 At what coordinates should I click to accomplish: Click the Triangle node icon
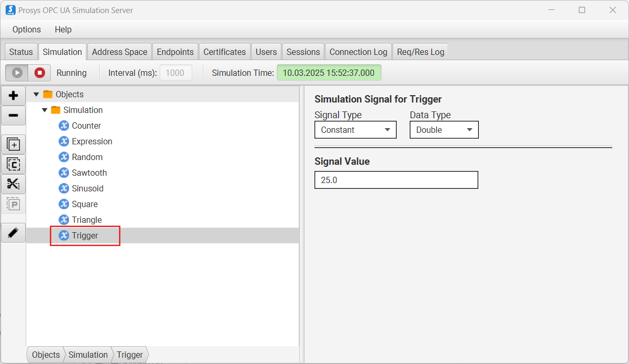click(x=64, y=220)
